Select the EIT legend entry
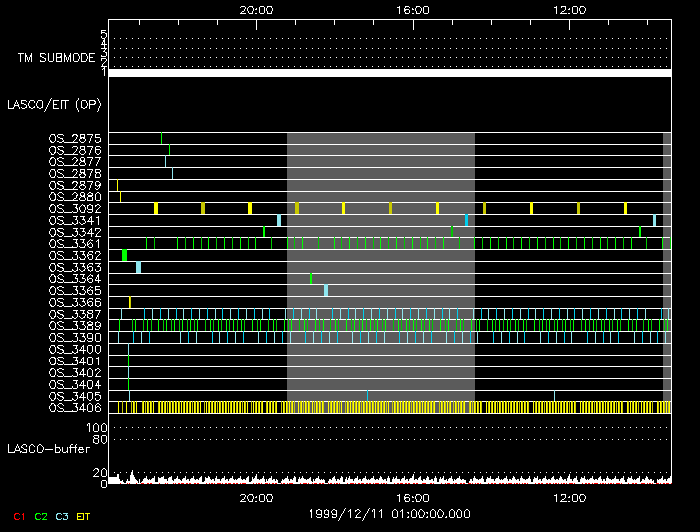 (x=84, y=516)
